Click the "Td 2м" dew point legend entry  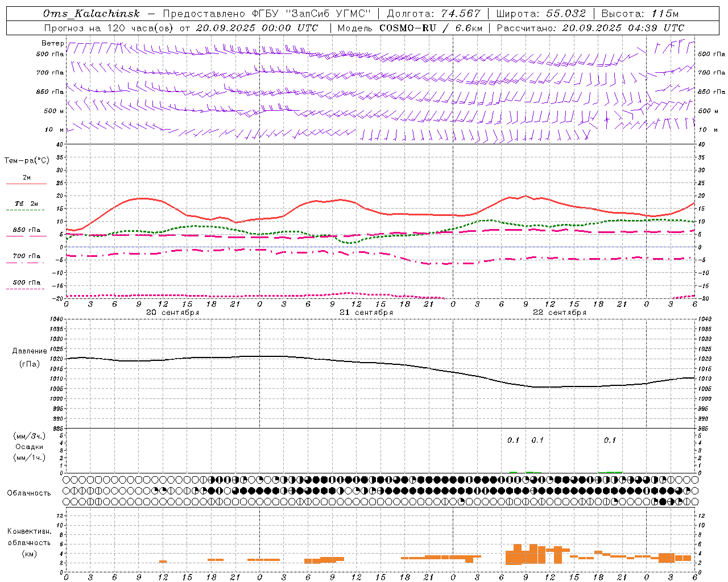26,203
